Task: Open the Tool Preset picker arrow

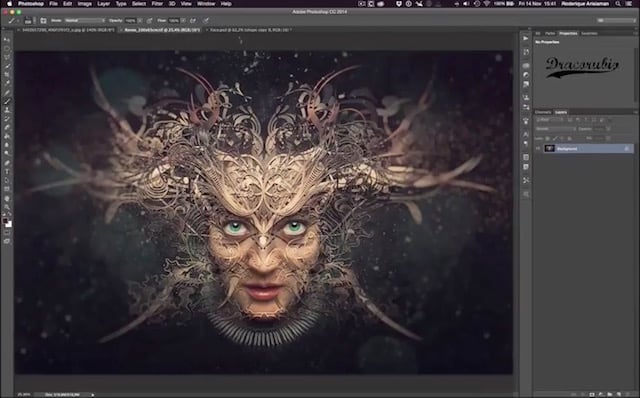Action: click(x=18, y=20)
